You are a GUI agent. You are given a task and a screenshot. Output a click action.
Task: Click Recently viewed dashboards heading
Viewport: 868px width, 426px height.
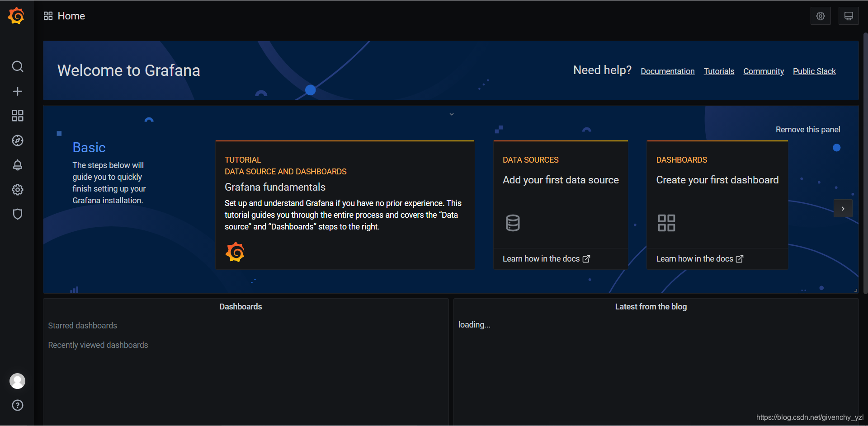(x=98, y=345)
